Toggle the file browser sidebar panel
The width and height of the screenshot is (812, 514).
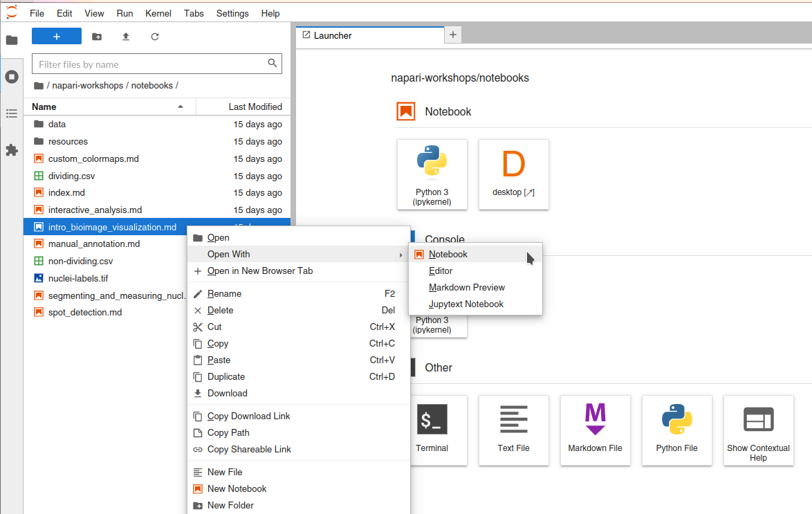tap(11, 39)
